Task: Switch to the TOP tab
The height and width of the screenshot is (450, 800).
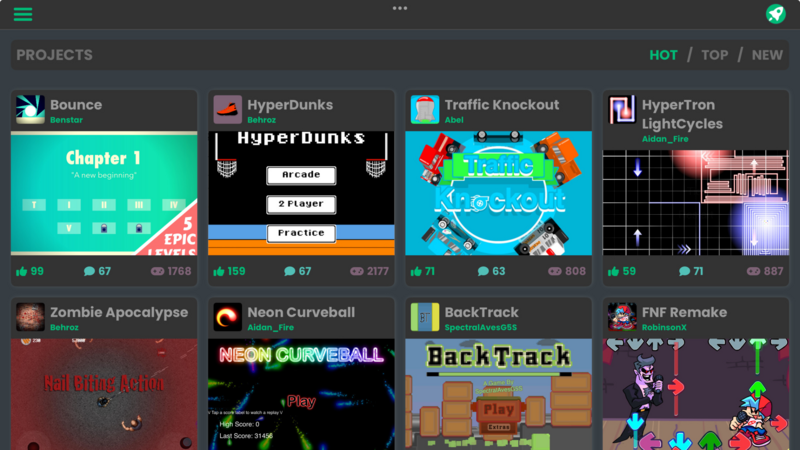Action: (714, 55)
